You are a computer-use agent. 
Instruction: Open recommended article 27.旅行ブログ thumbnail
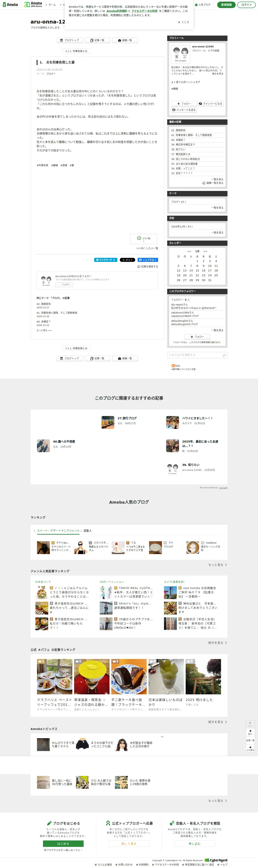108,422
